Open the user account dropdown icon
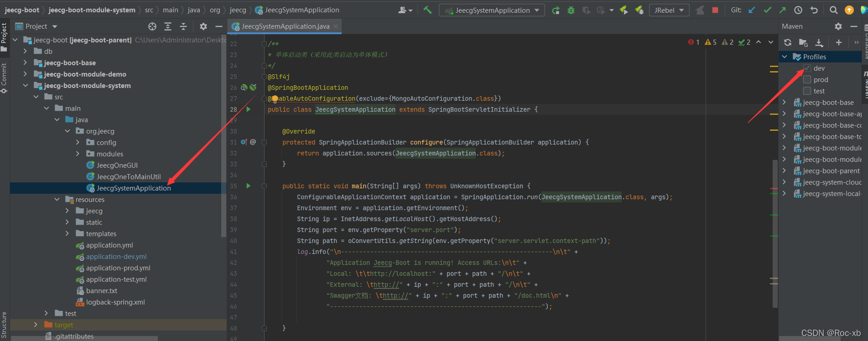The width and height of the screenshot is (868, 341). click(405, 10)
